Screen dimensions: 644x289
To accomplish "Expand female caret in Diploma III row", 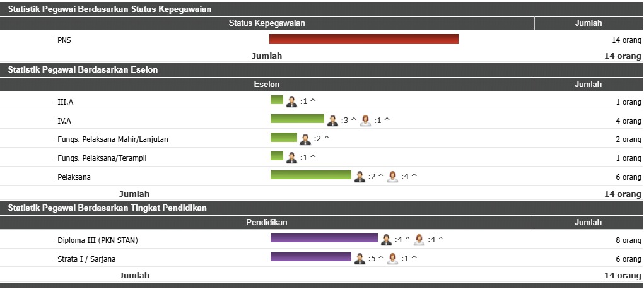I will pos(440,240).
